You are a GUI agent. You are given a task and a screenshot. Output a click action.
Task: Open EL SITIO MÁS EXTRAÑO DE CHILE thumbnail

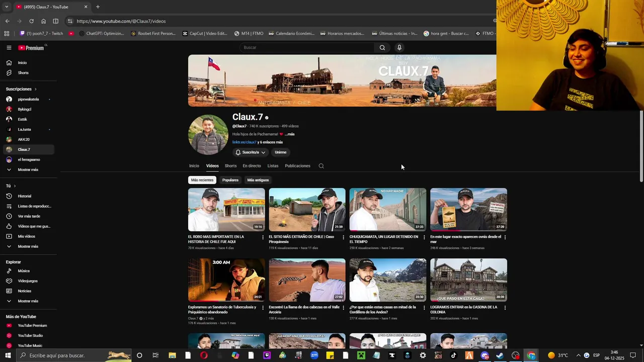[x=307, y=210]
